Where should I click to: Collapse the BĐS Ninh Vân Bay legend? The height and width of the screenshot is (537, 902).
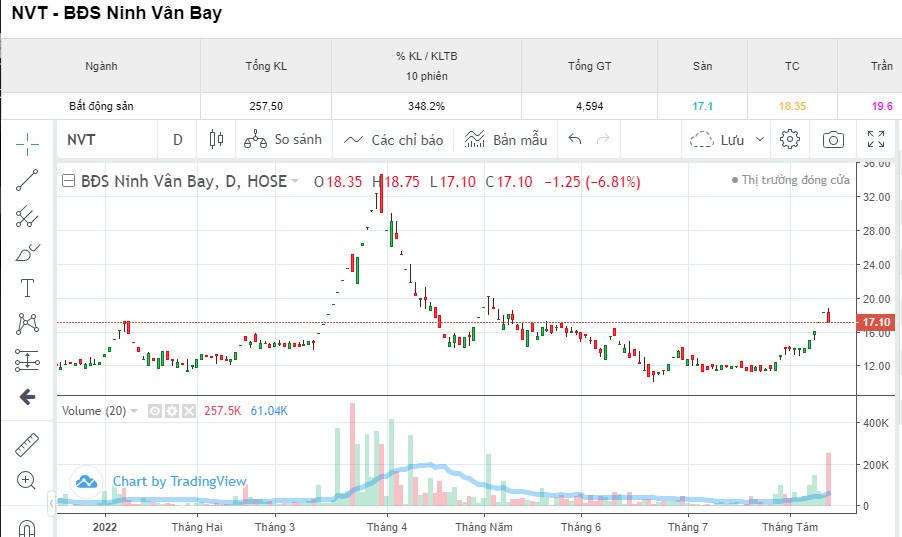click(x=68, y=181)
